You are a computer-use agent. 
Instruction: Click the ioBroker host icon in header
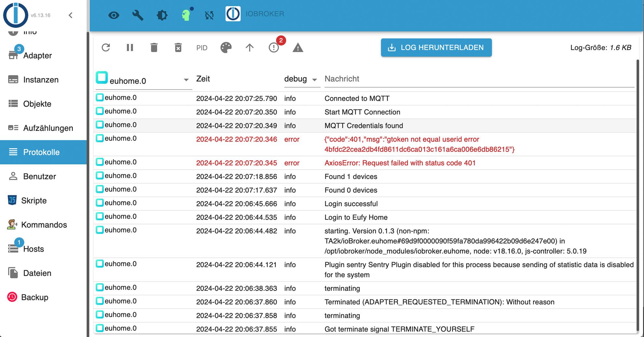point(233,14)
